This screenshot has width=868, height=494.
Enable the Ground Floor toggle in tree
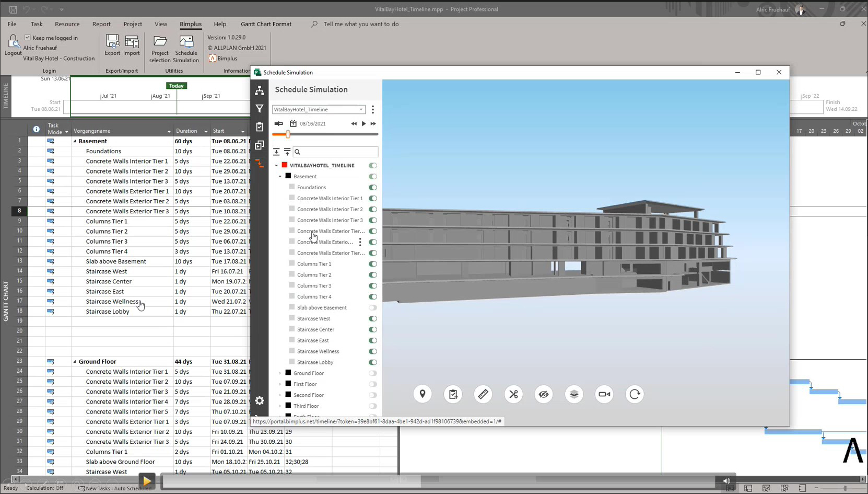click(373, 373)
